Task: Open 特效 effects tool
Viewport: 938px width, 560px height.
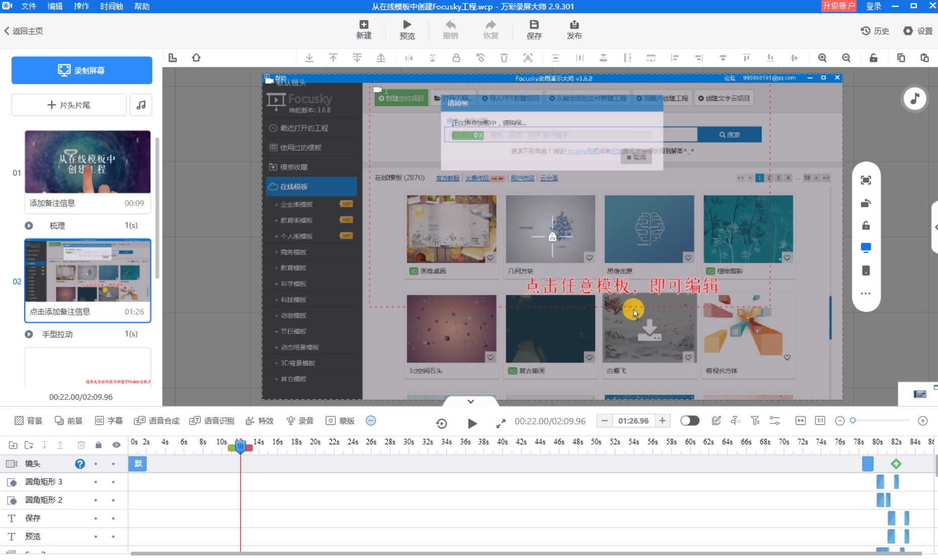Action: click(x=259, y=421)
